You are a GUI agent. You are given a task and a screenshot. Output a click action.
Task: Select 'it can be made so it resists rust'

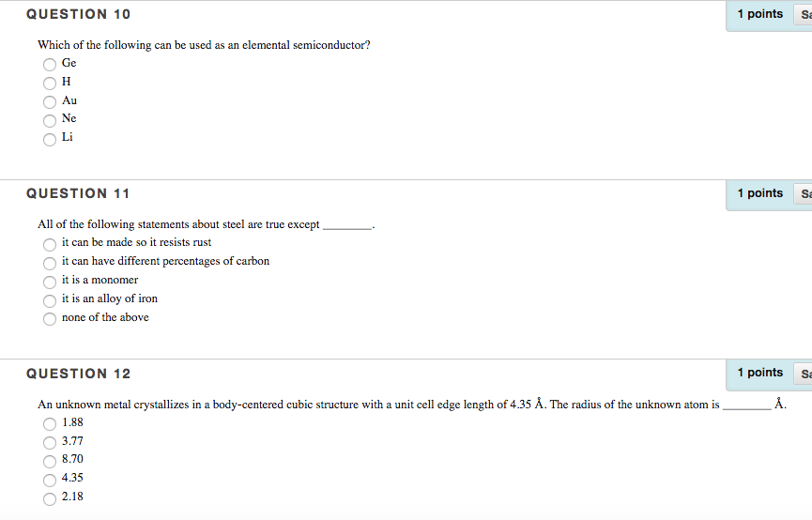(x=50, y=244)
